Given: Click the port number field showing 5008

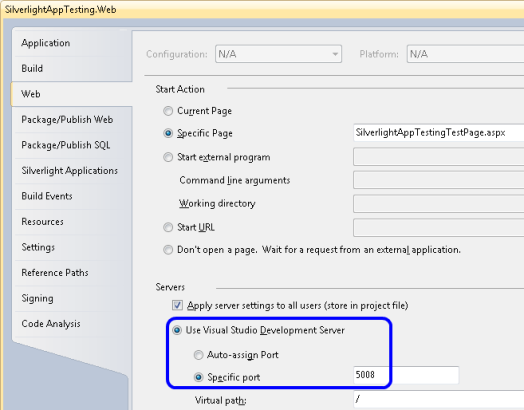Looking at the screenshot, I should click(406, 375).
